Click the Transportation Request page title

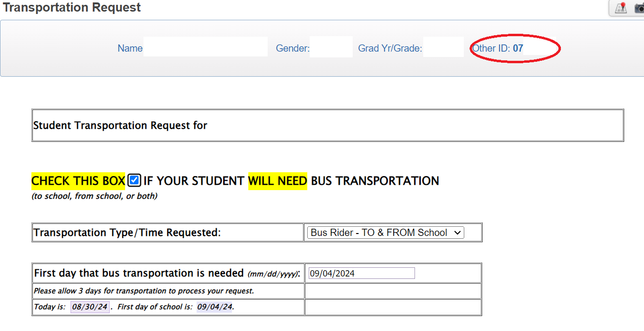(72, 8)
